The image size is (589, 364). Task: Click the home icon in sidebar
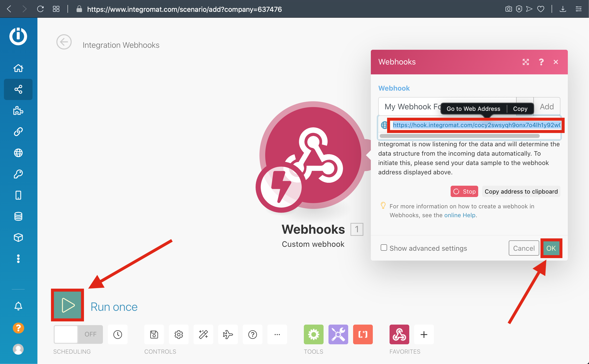(18, 68)
